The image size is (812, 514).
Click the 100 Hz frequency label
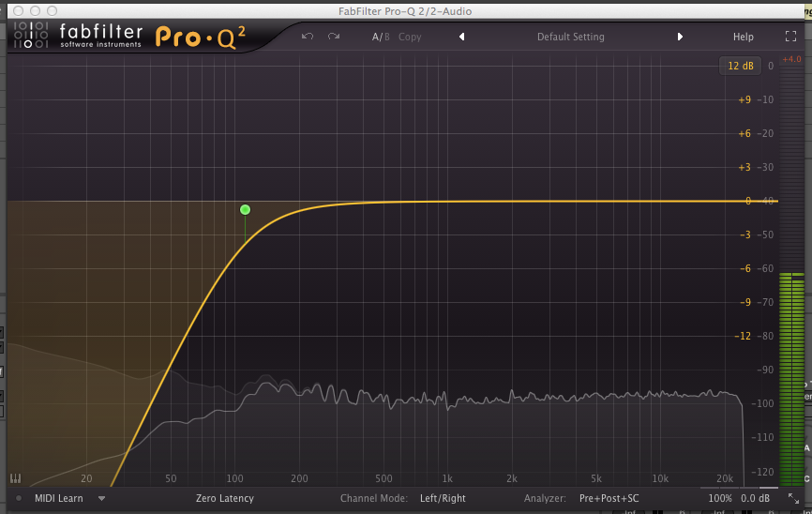234,478
